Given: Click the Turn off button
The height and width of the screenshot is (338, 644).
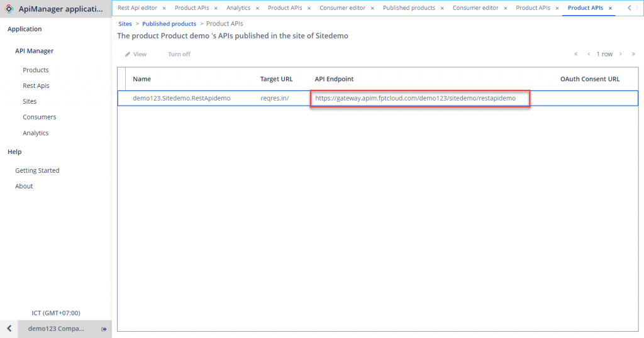Looking at the screenshot, I should [x=179, y=54].
